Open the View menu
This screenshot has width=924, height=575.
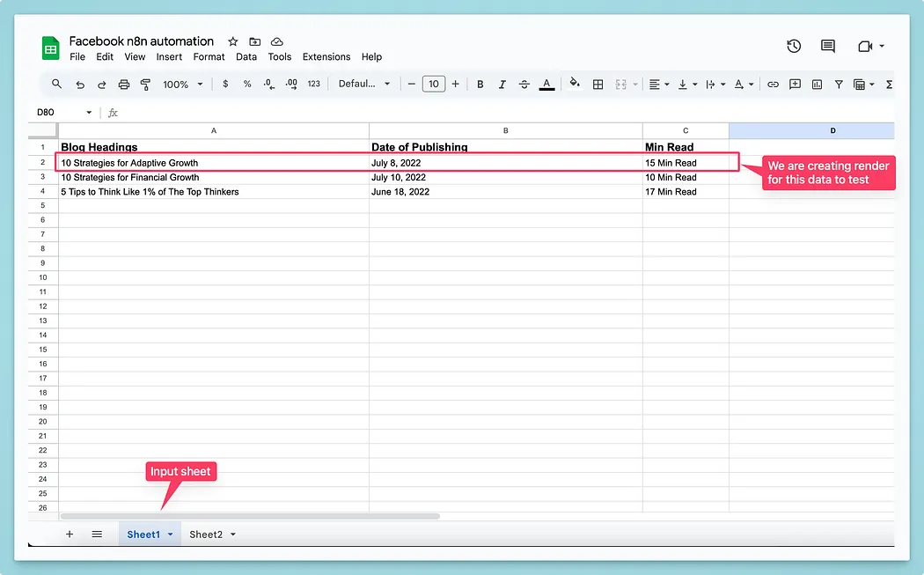coord(135,56)
